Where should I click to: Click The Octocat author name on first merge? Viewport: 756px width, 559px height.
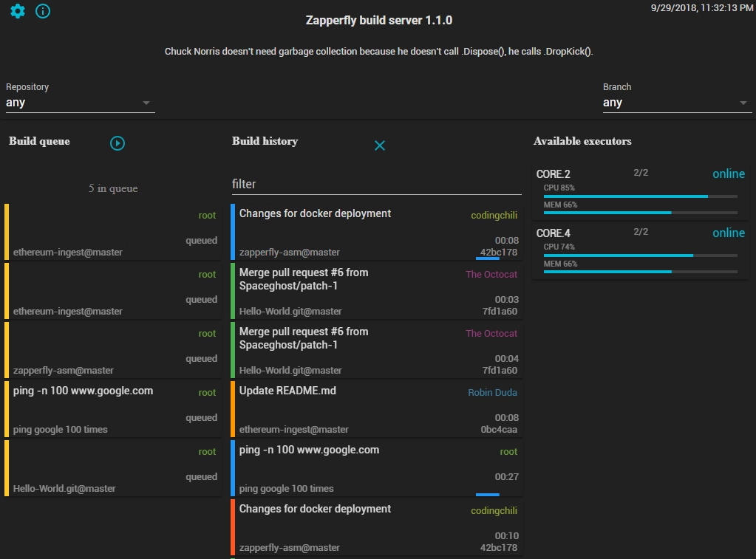pos(491,274)
